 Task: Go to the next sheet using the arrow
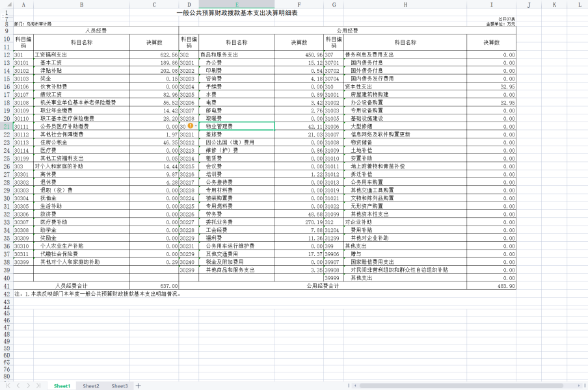(x=28, y=385)
